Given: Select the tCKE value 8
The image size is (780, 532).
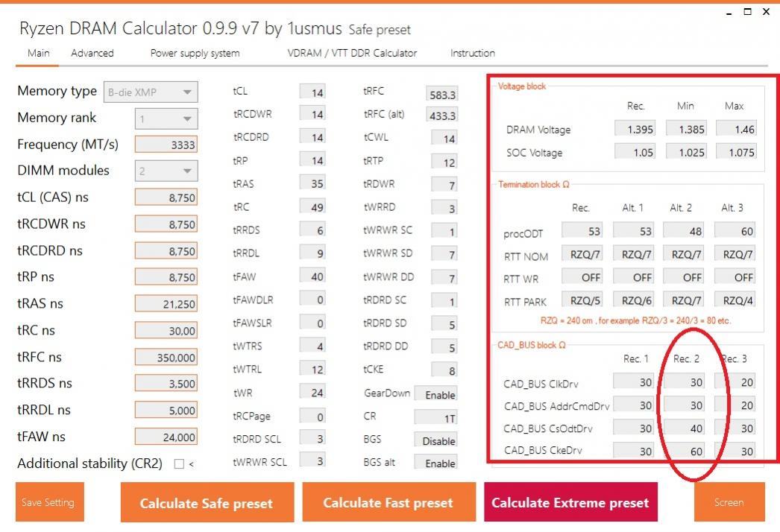Looking at the screenshot, I should click(x=444, y=370).
